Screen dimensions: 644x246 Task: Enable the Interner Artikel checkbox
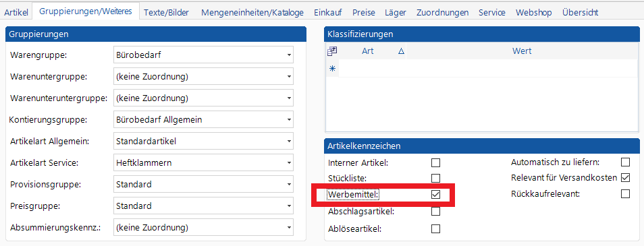[436, 163]
